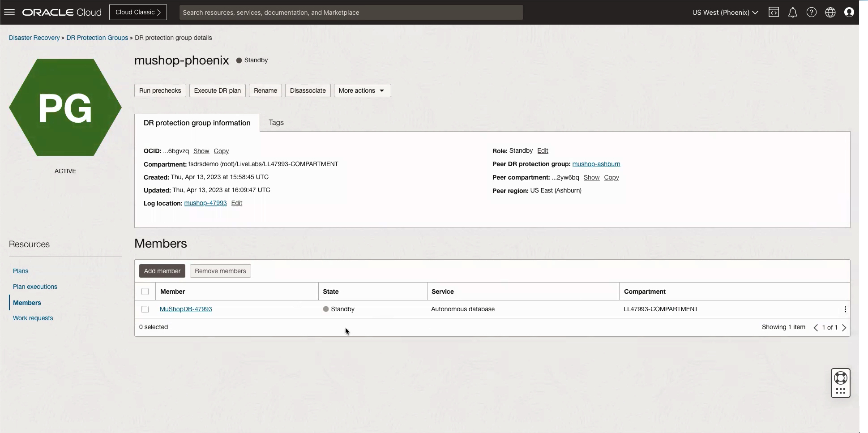Open the notifications bell
The width and height of the screenshot is (868, 433).
click(792, 12)
